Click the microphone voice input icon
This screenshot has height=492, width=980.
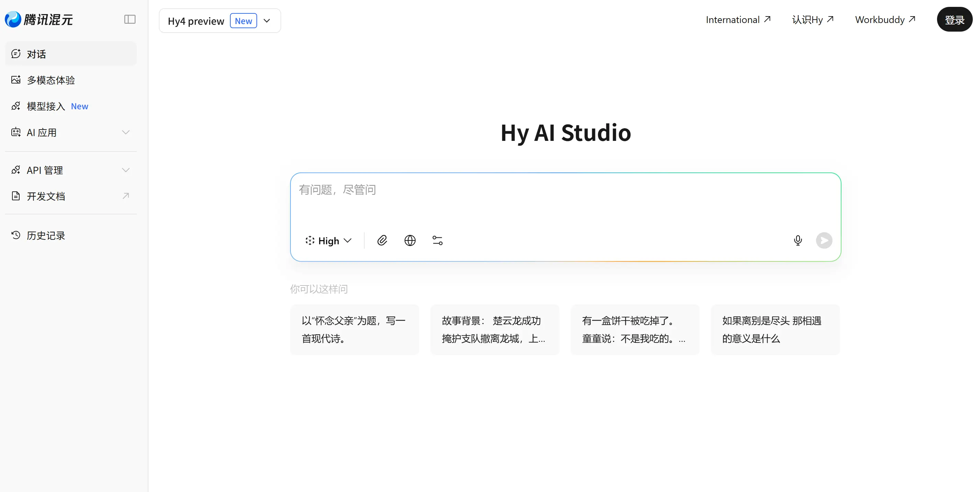[x=798, y=240]
